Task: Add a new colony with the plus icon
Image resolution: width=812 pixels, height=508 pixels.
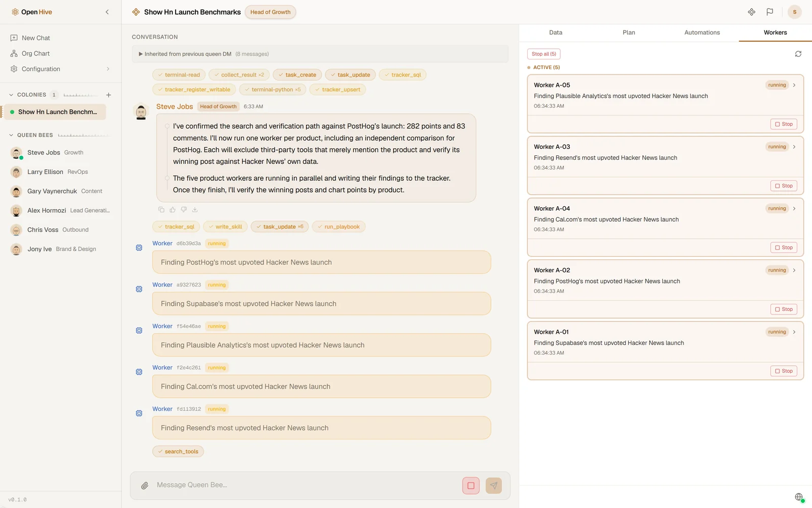Action: coord(109,95)
